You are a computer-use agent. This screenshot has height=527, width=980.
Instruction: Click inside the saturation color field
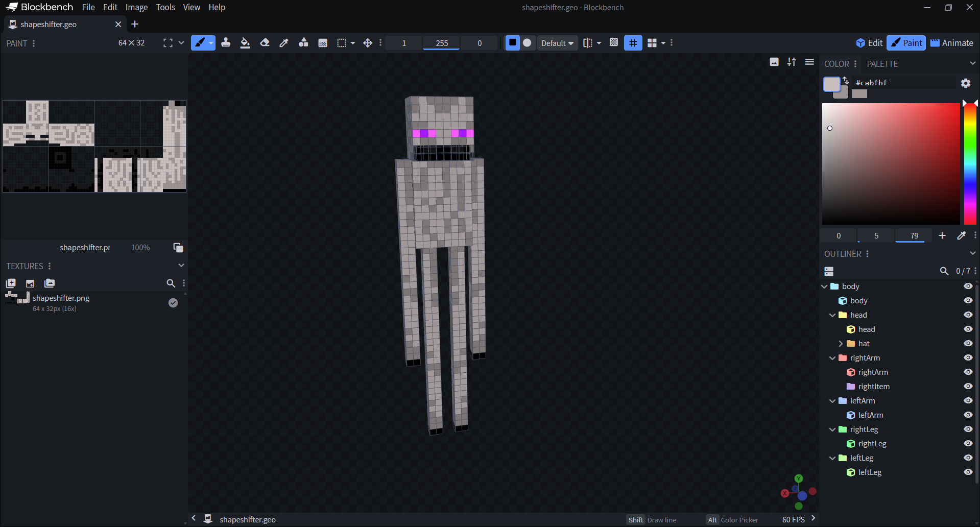pos(891,163)
